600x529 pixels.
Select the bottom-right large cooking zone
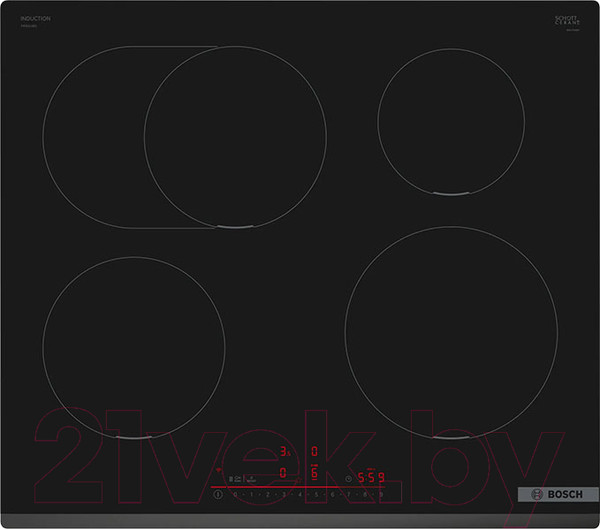451,332
